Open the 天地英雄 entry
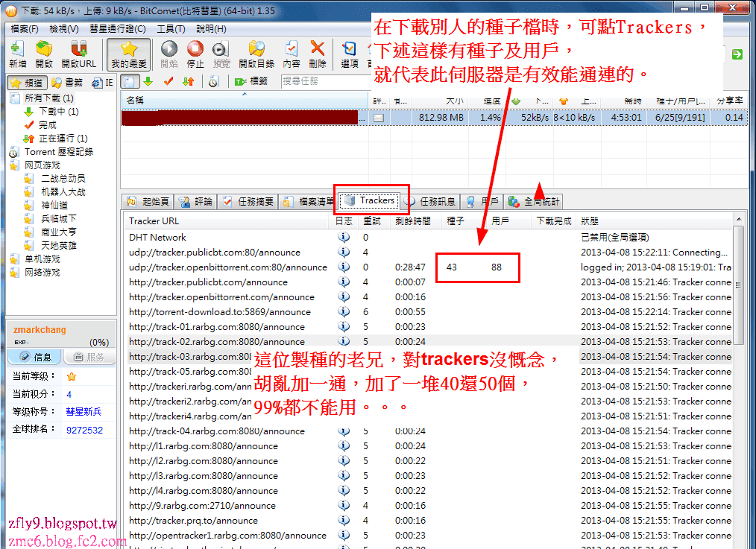Viewport: 756px width, 549px height. point(58,246)
